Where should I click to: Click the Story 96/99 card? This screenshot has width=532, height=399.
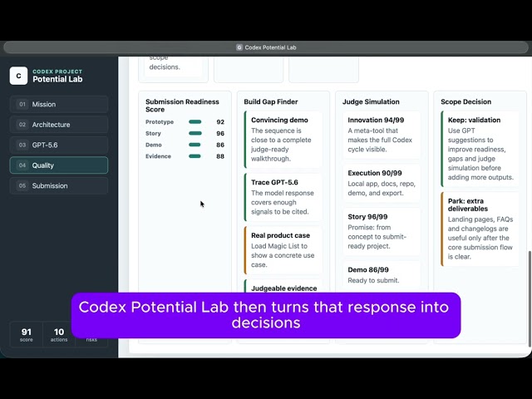[x=382, y=231]
